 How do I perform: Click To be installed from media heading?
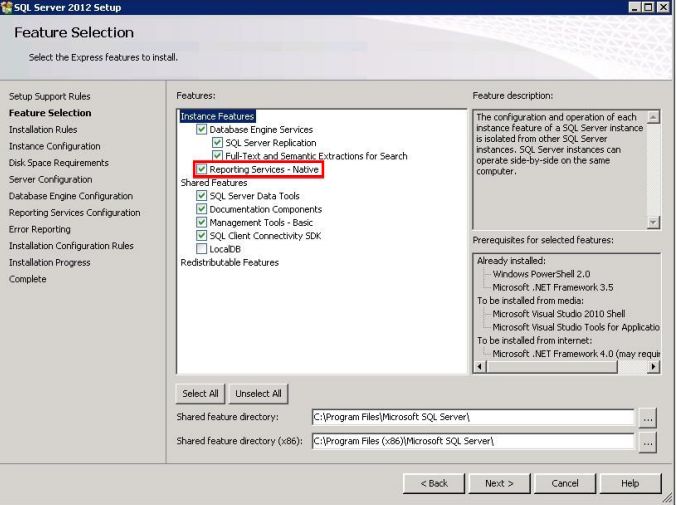(530, 300)
